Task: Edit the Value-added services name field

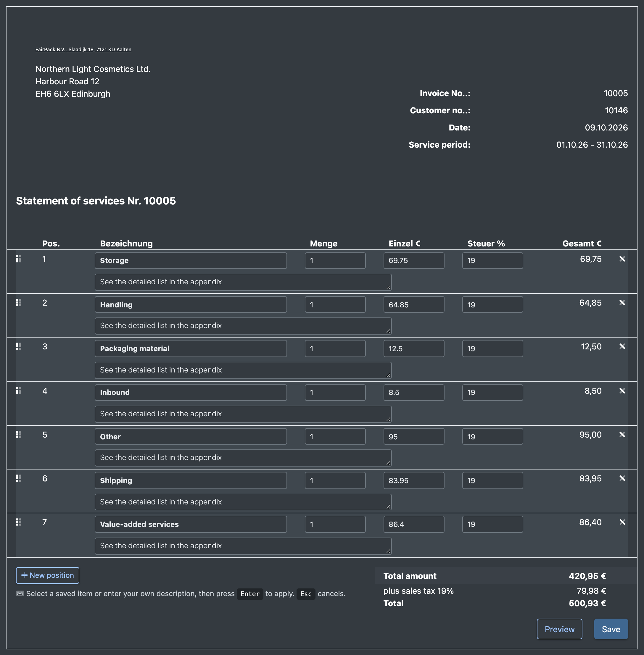Action: (x=191, y=525)
